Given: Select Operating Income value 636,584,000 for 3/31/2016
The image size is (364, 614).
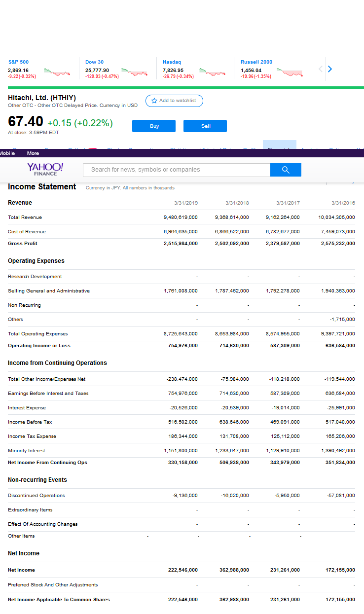Looking at the screenshot, I should [x=340, y=346].
